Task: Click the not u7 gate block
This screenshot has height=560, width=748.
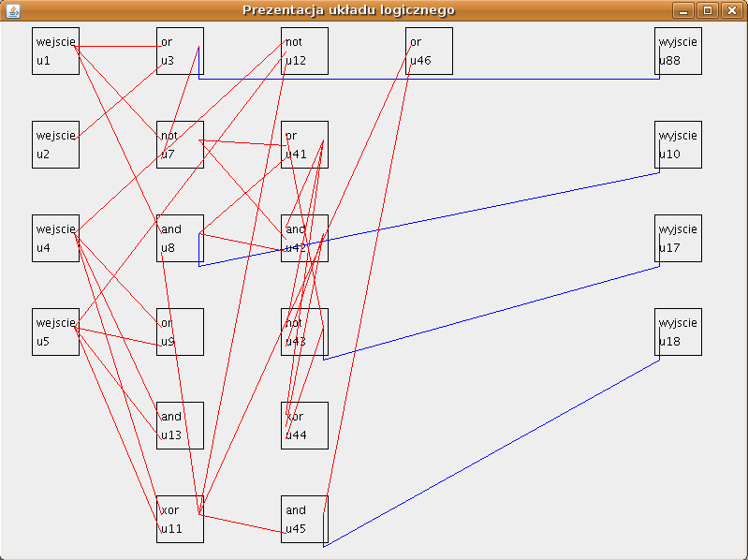Action: click(181, 144)
